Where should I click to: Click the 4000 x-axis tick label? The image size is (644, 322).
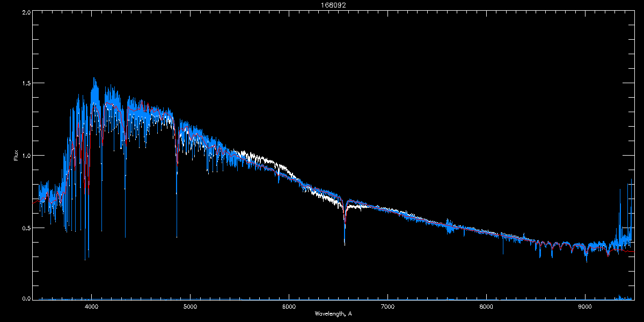(x=91, y=306)
